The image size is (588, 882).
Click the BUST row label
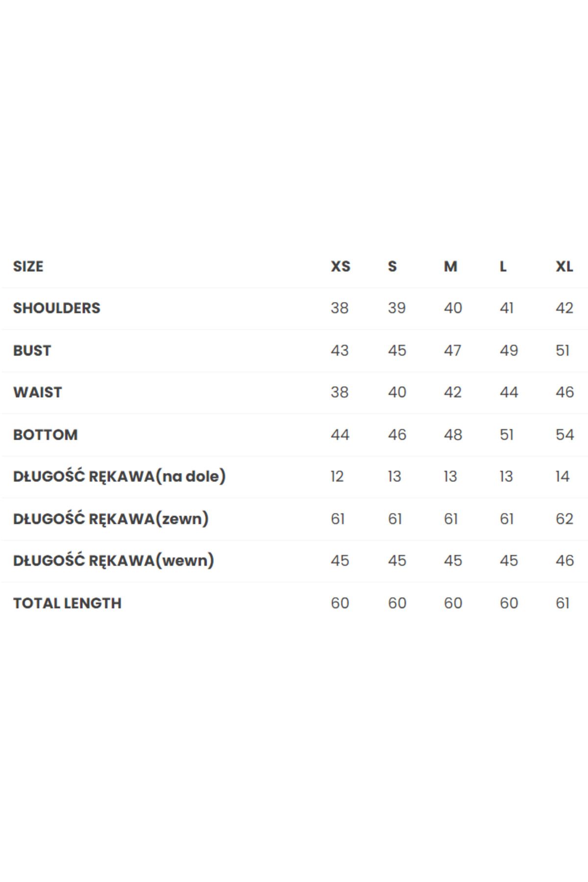tap(32, 351)
